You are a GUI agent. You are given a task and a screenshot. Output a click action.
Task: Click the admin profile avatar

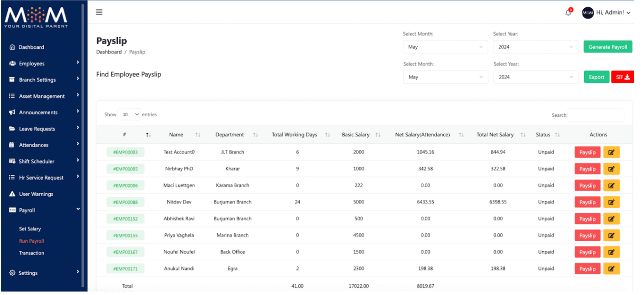pyautogui.click(x=588, y=13)
